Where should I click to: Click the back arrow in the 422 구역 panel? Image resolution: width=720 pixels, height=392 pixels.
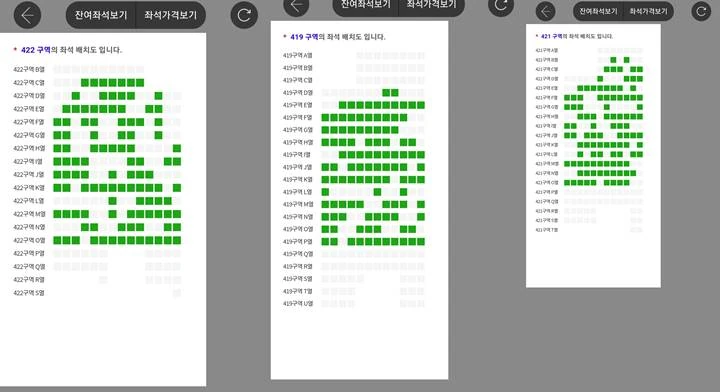(28, 16)
